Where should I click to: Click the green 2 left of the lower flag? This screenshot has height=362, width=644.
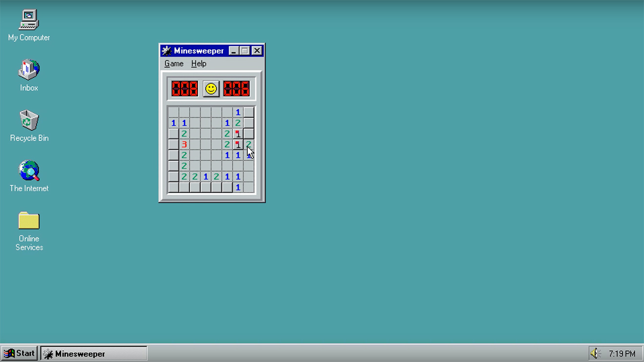point(227,144)
